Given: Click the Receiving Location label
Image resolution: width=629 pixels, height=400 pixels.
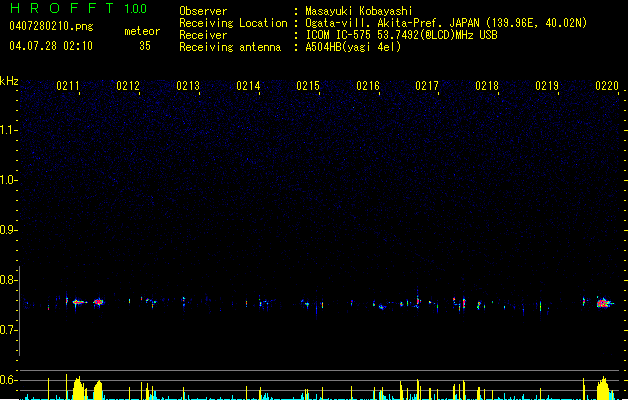Looking at the screenshot, I should tap(233, 23).
